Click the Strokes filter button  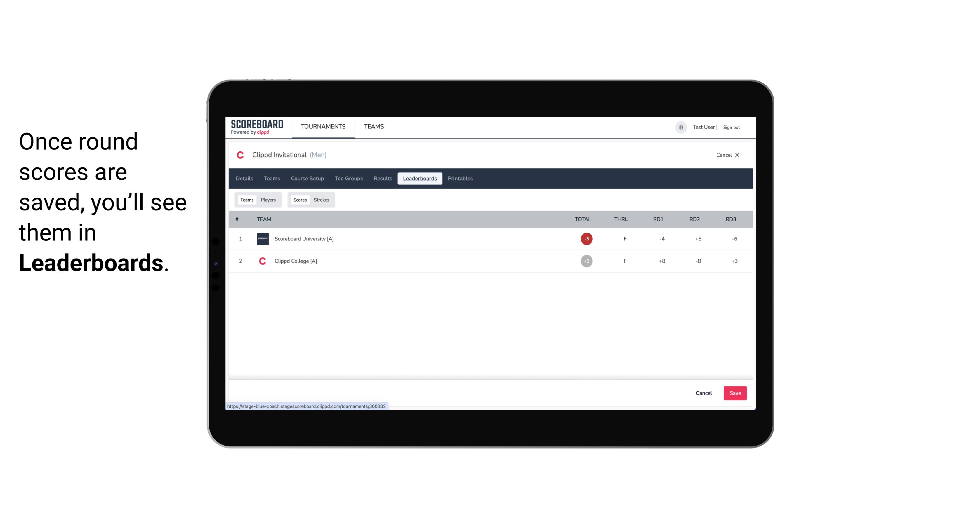pos(322,200)
